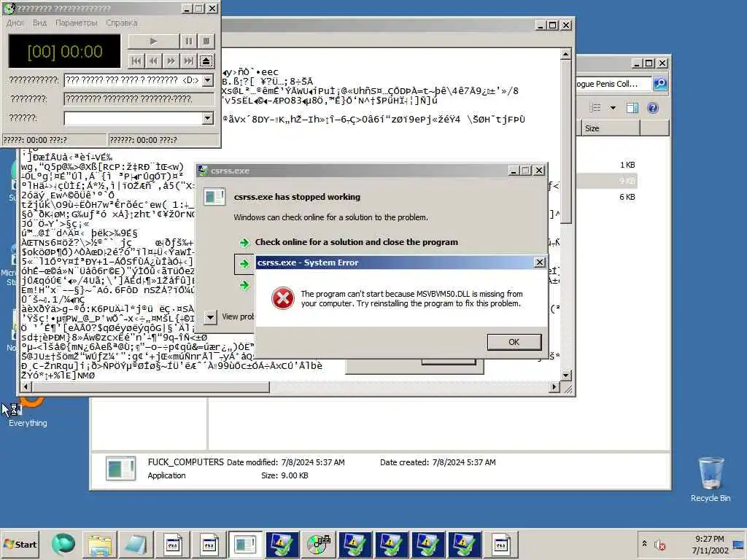Rewind the current CD track
This screenshot has width=747, height=560.
pyautogui.click(x=153, y=61)
